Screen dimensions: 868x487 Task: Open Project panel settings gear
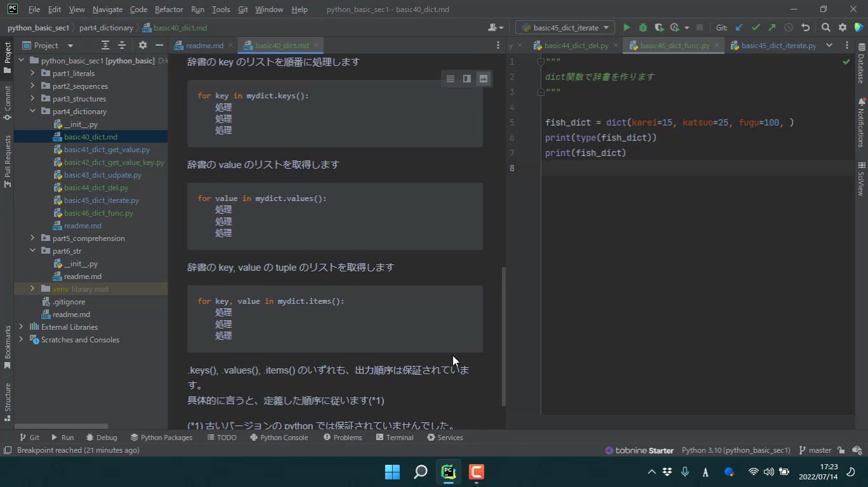coord(143,45)
